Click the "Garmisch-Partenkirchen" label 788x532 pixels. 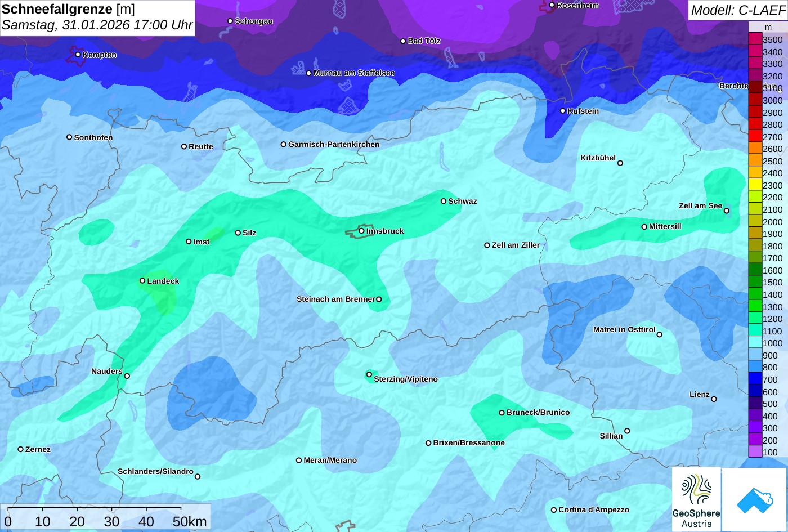334,145
